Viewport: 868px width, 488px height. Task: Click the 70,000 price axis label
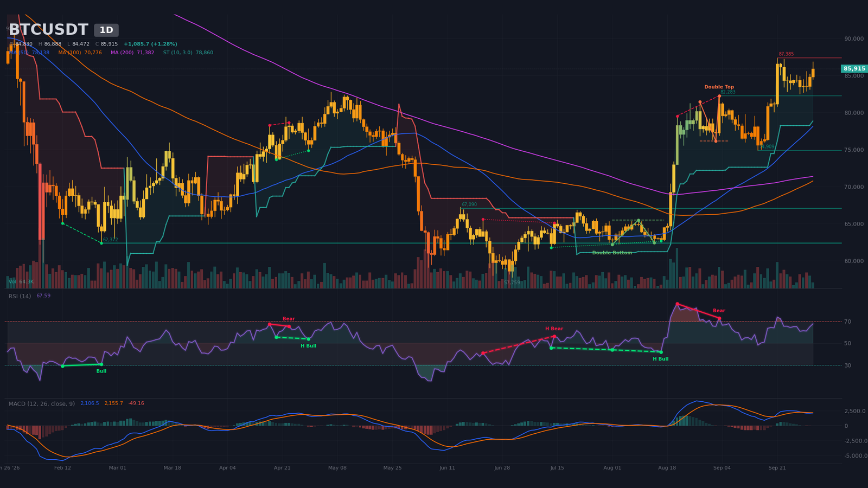click(854, 187)
